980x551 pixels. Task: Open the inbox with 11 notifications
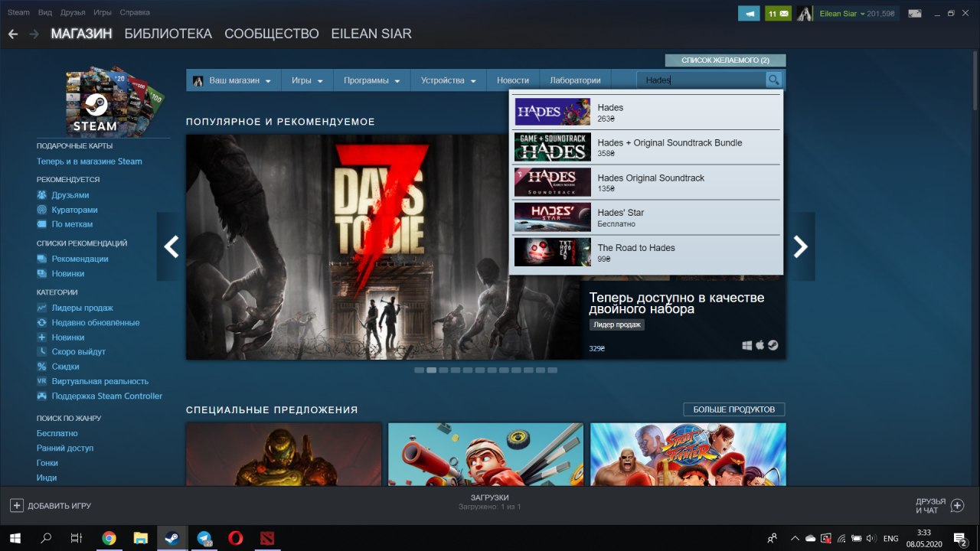point(778,13)
